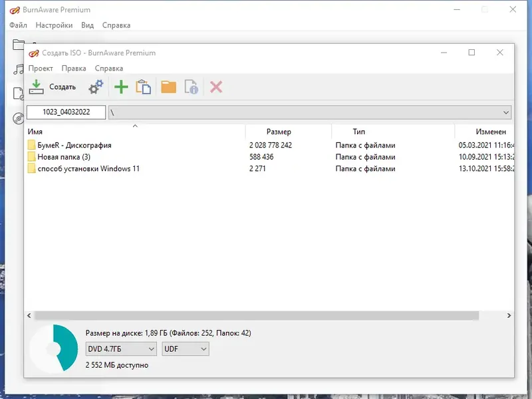The width and height of the screenshot is (532, 399).
Task: Sort by the Изменен column header
Action: click(x=485, y=132)
